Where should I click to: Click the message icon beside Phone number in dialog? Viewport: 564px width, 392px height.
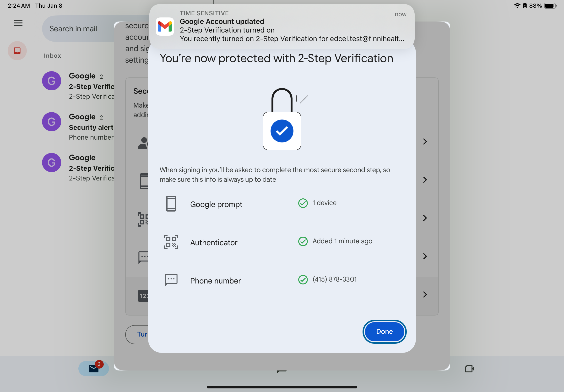pos(171,280)
